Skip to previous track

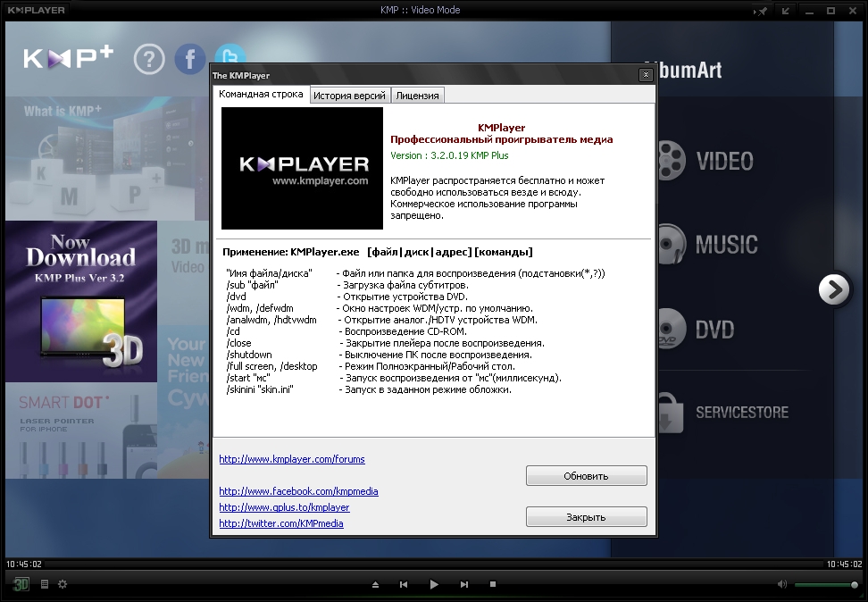click(x=404, y=584)
